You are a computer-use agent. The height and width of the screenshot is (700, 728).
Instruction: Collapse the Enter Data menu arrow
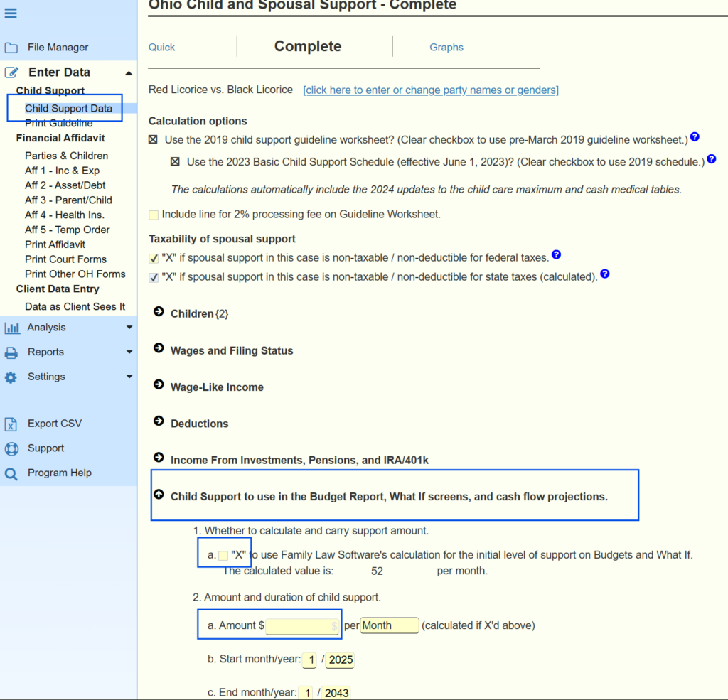[129, 73]
